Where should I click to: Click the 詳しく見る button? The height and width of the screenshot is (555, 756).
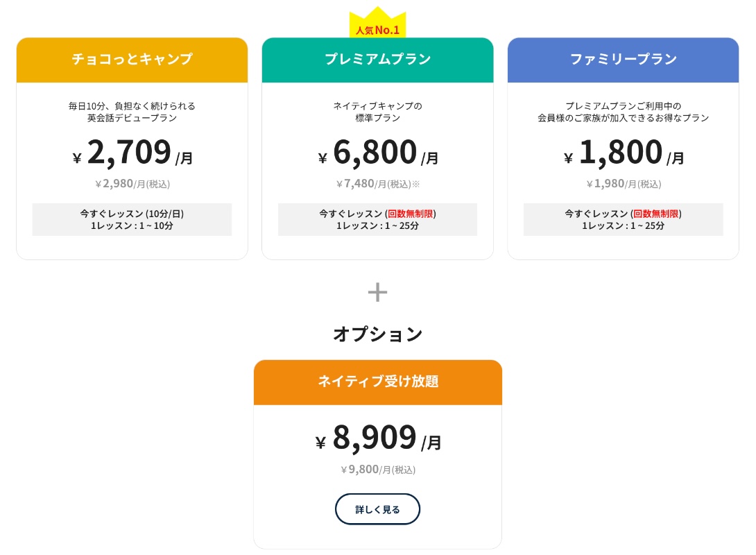(x=377, y=509)
